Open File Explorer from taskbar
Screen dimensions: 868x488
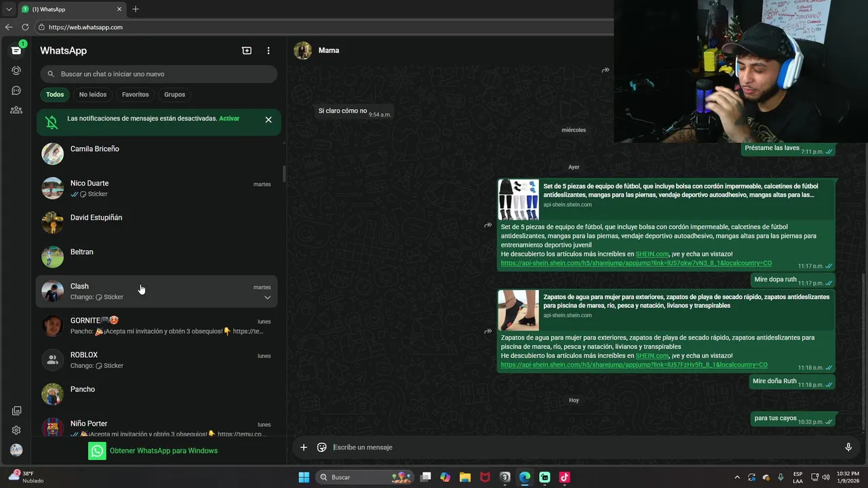point(465,477)
